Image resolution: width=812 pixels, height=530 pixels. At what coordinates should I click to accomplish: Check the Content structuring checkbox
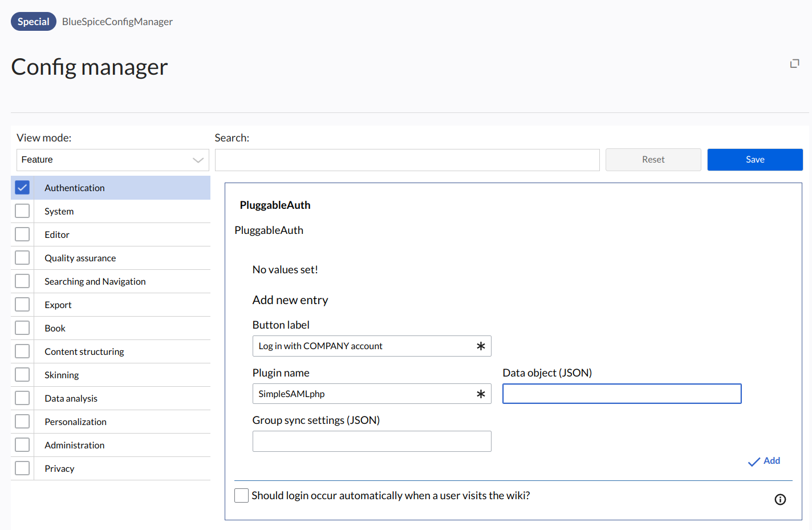(x=22, y=351)
